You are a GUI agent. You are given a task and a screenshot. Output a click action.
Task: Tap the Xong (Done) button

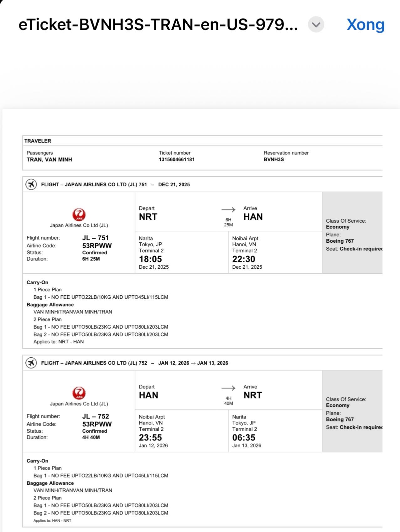pos(365,24)
